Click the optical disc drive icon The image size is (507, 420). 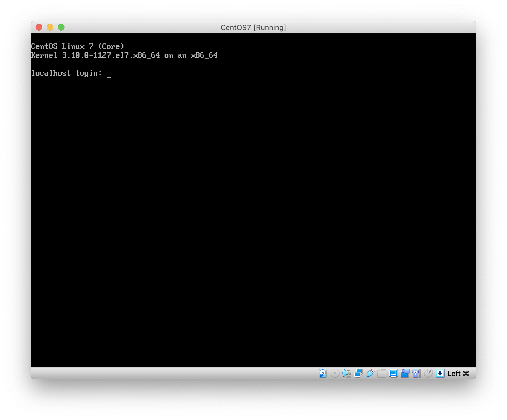(x=335, y=373)
